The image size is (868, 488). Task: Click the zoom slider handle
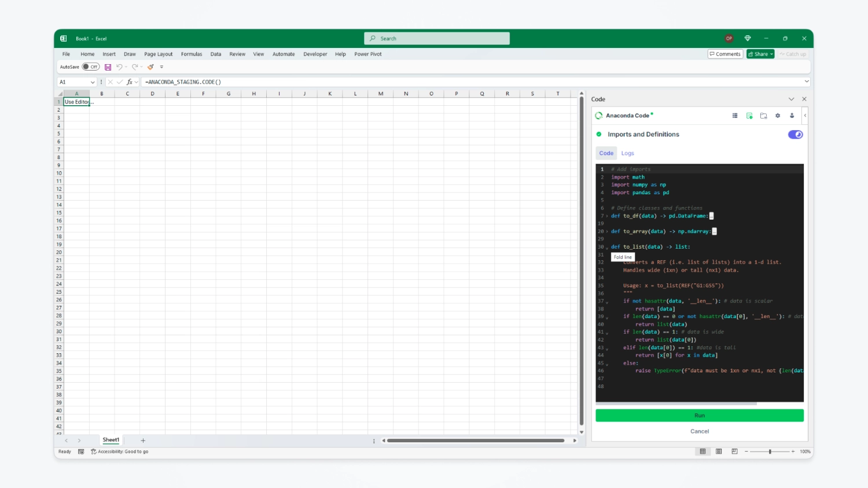click(x=770, y=452)
